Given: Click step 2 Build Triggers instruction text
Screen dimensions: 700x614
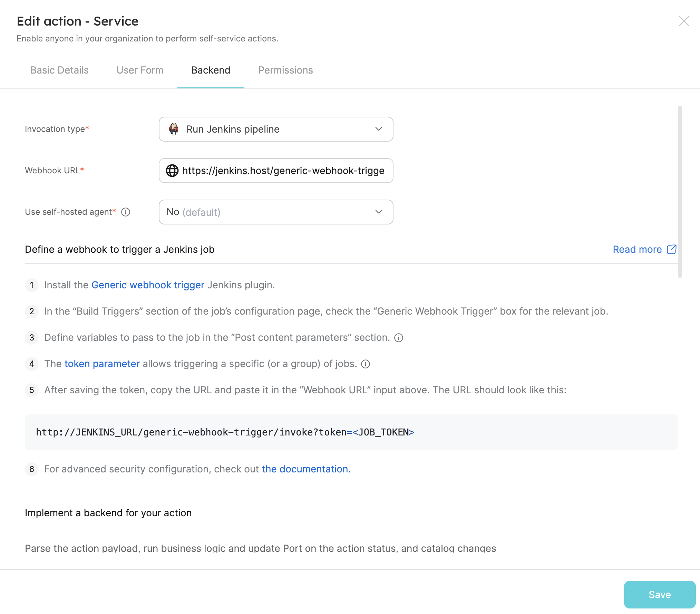Looking at the screenshot, I should (326, 311).
